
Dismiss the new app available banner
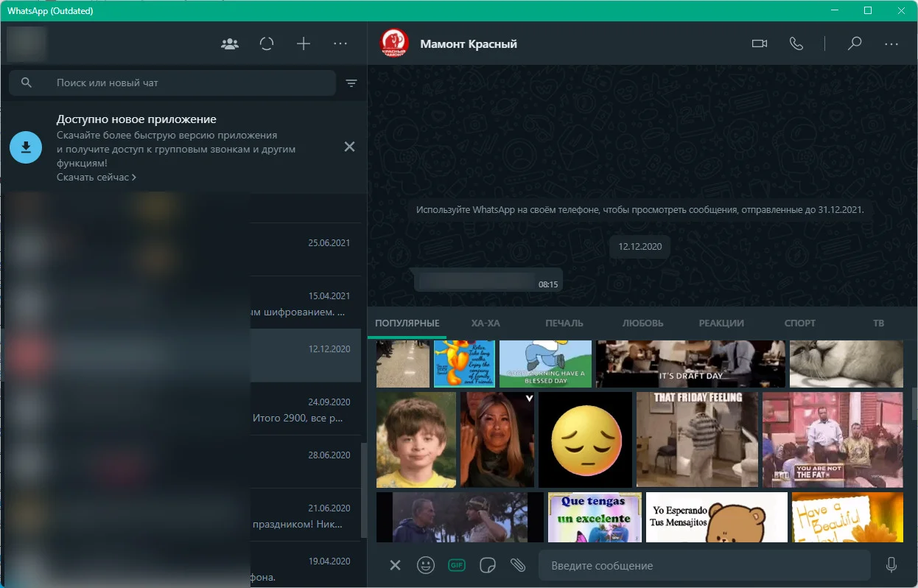pos(349,147)
